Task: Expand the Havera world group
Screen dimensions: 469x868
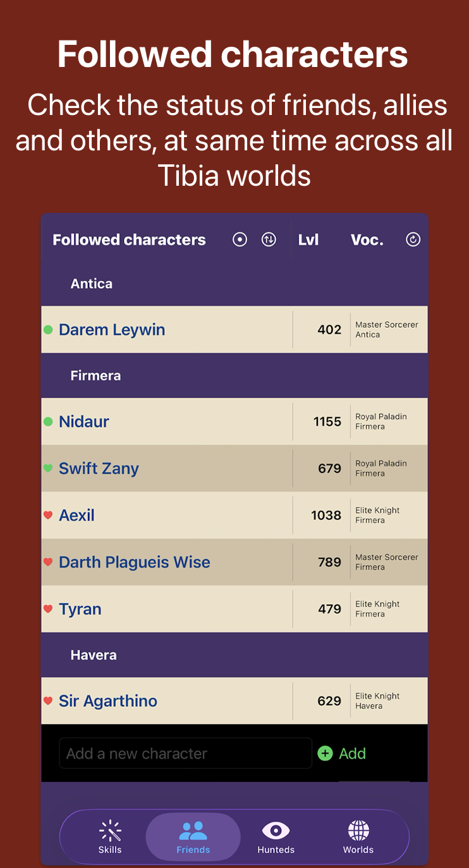Action: [x=93, y=655]
